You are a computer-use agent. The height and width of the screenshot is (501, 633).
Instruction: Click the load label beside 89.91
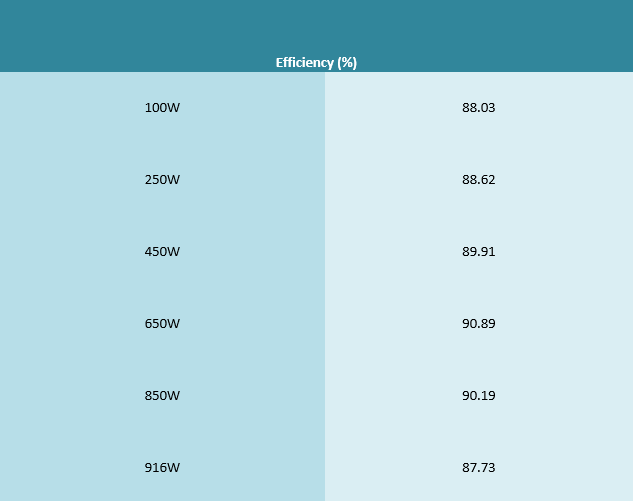point(162,252)
